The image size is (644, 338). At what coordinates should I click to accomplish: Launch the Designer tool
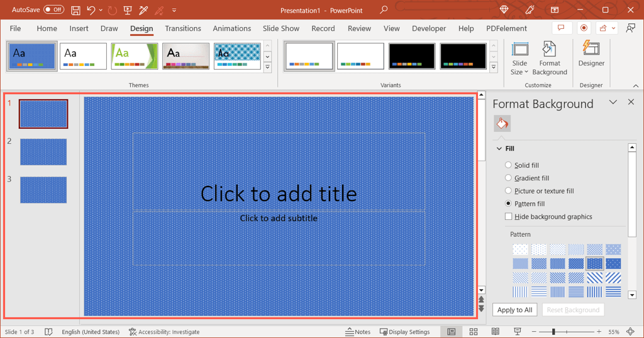[x=591, y=54]
